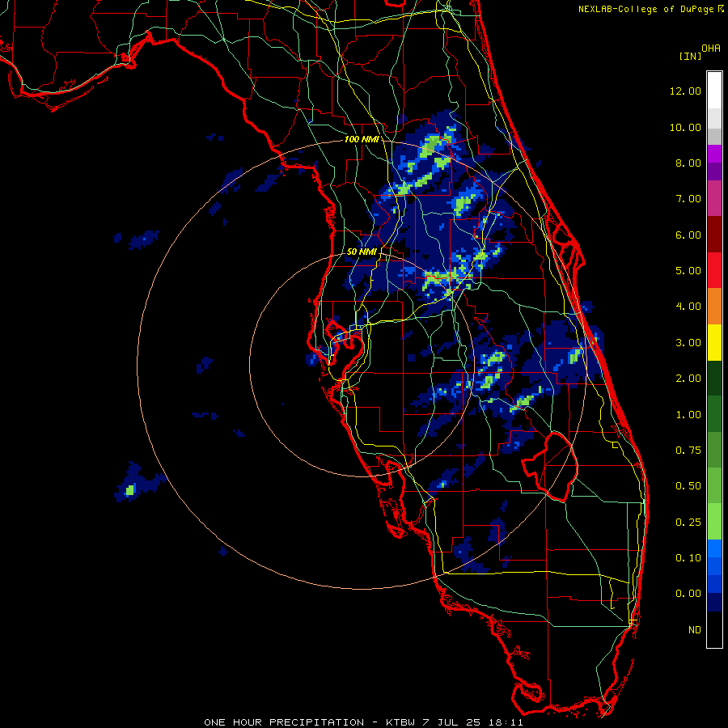Click the 0.50 legend value
This screenshot has width=728, height=728.
[x=688, y=486]
